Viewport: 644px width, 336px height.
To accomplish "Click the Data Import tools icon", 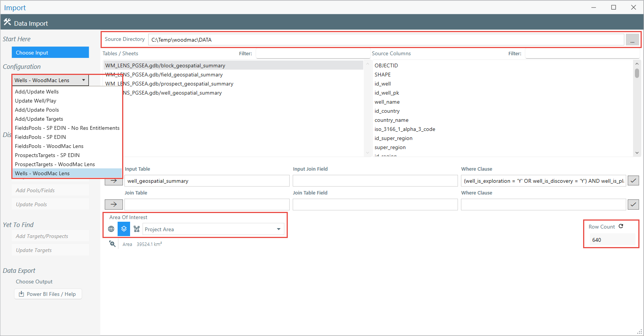I will pos(7,22).
